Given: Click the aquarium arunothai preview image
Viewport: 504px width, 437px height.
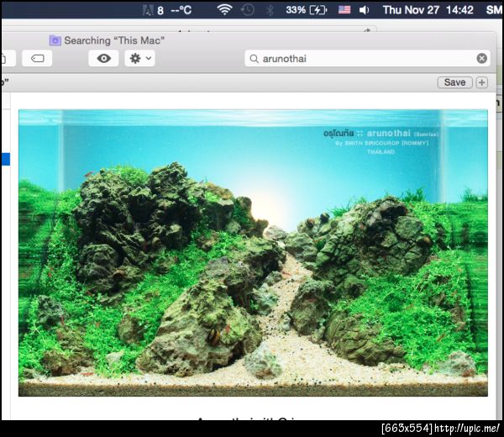Looking at the screenshot, I should click(253, 253).
